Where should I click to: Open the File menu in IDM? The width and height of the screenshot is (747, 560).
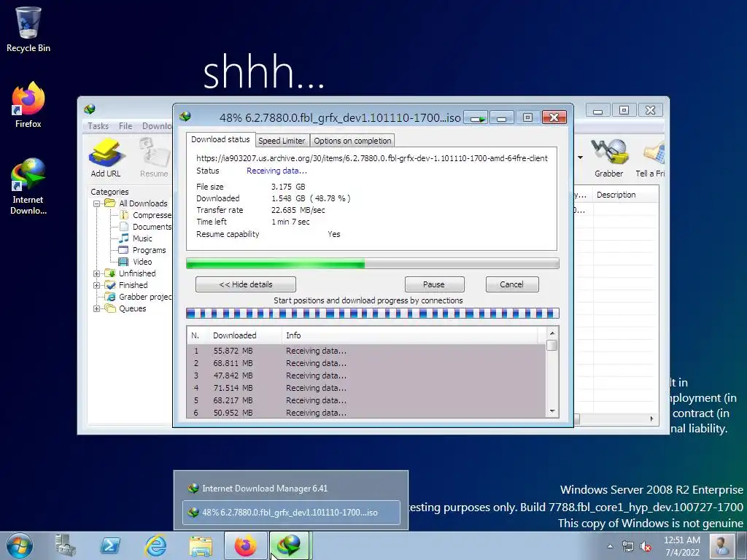pos(125,125)
